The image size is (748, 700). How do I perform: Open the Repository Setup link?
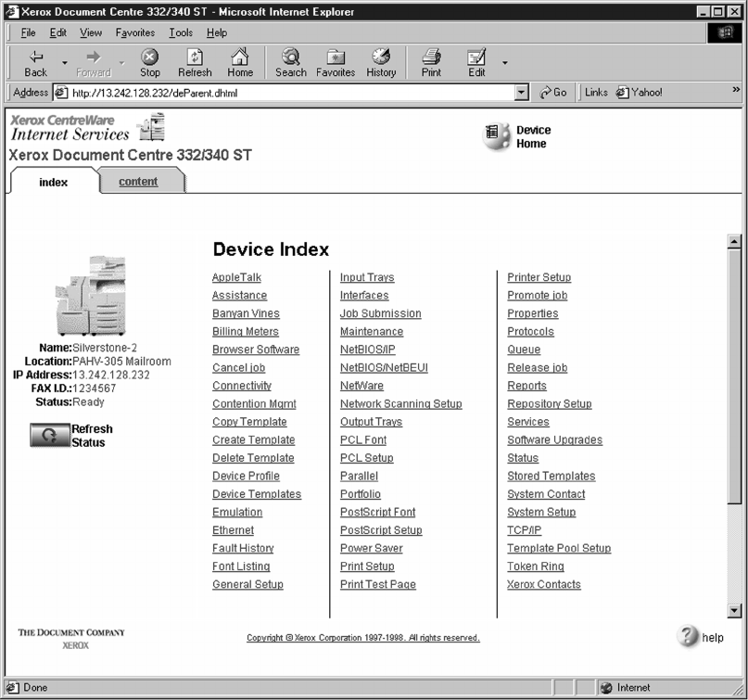click(549, 404)
